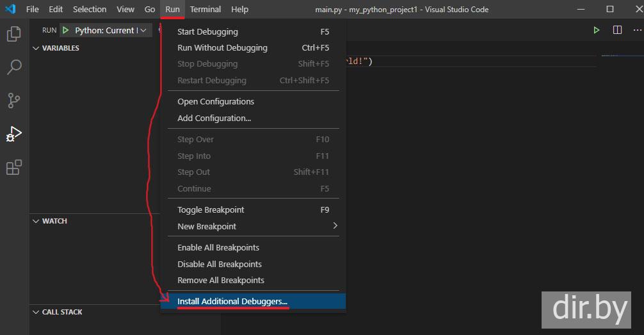The height and width of the screenshot is (335, 644).
Task: Click the Run and Debug activity icon
Action: 14,134
